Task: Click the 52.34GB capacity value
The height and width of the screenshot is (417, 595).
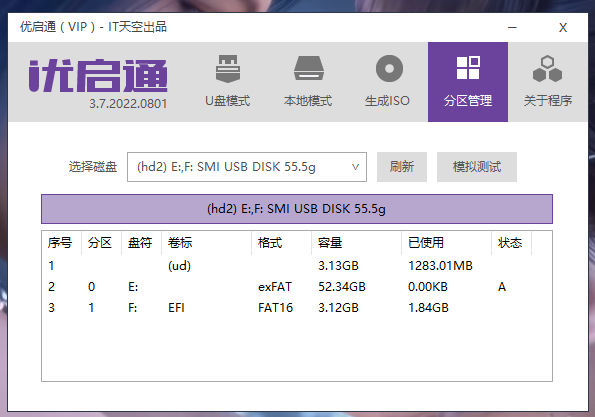Action: tap(342, 287)
